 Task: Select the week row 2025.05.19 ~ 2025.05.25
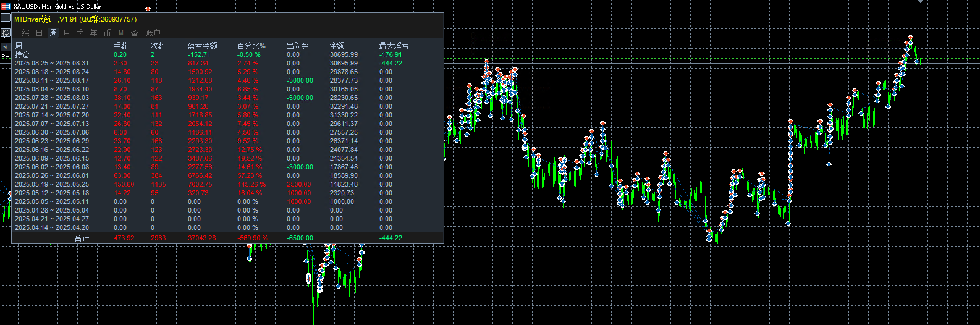52,184
